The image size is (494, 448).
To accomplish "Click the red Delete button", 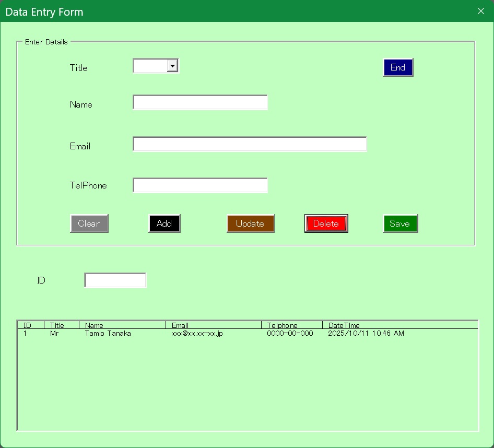I will [326, 223].
